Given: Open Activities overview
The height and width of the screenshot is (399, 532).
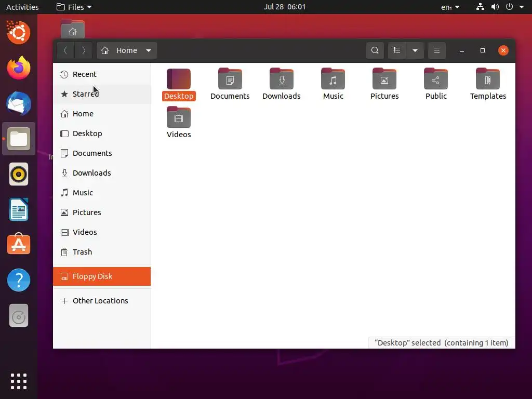Looking at the screenshot, I should coord(22,7).
